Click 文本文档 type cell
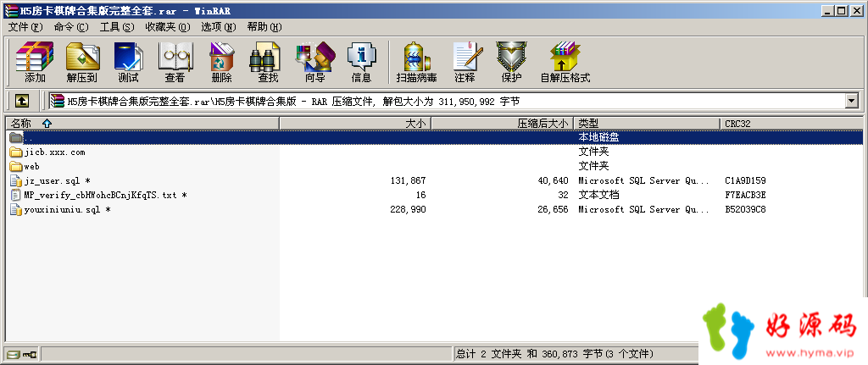The width and height of the screenshot is (868, 365). (x=598, y=196)
